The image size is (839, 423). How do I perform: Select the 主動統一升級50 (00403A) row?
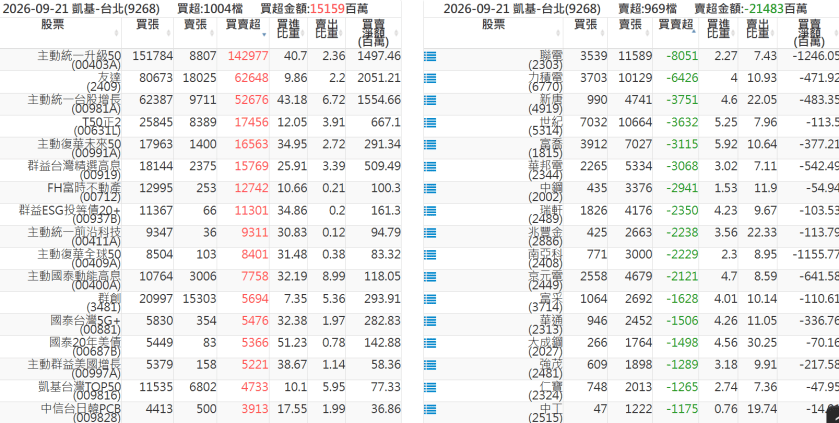click(200, 60)
